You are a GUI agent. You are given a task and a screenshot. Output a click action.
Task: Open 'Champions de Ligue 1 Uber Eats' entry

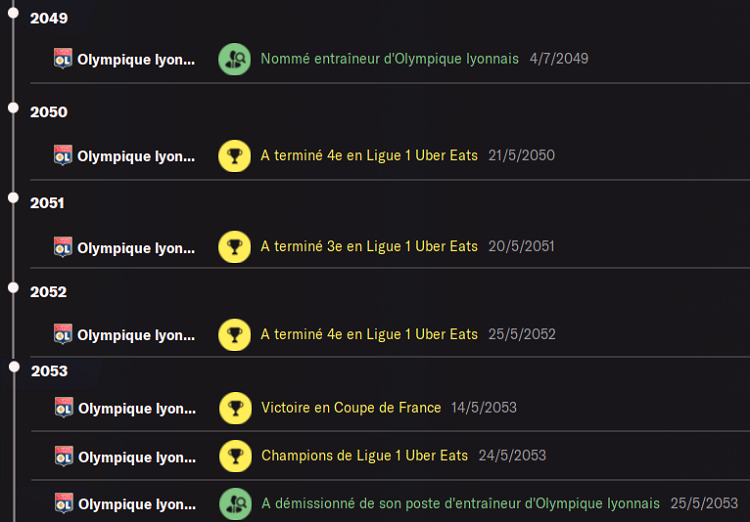[x=364, y=456]
